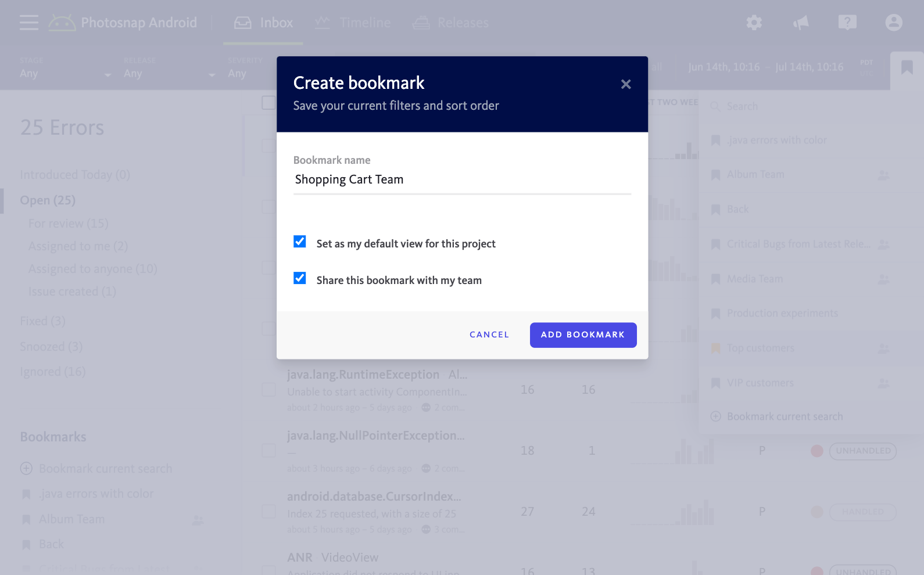Tick the select-all errors checkbox
Viewport: 924px width, 575px height.
click(x=268, y=103)
